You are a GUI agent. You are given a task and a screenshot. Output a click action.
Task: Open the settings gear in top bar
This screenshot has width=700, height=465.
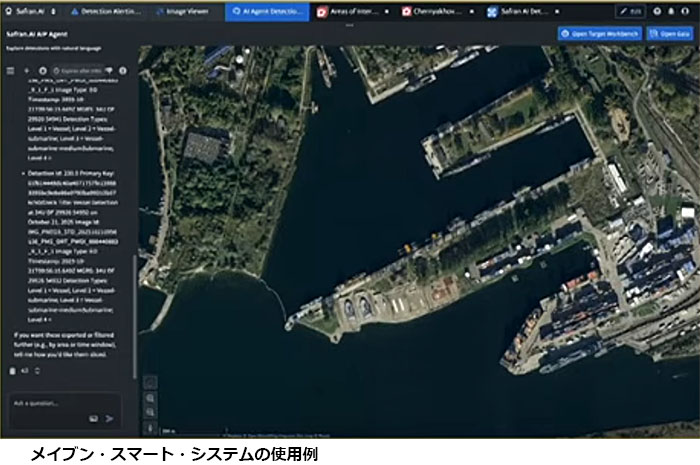(x=657, y=11)
